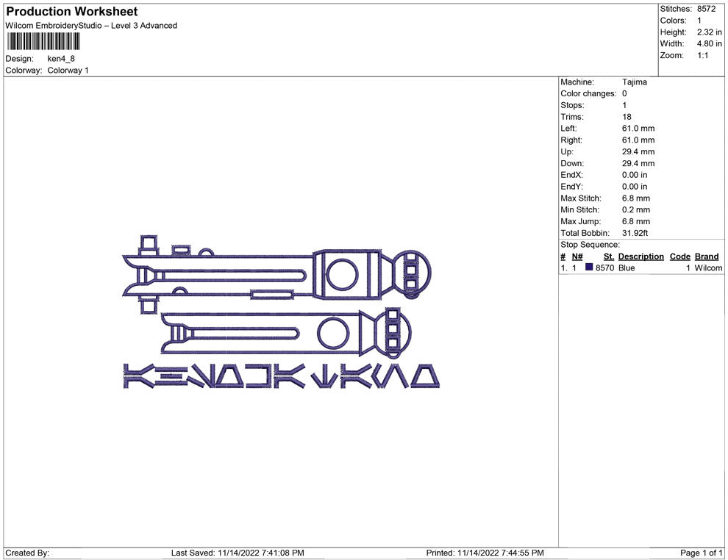728x560 pixels.
Task: Click the Stitches value '8572'
Action: (706, 9)
